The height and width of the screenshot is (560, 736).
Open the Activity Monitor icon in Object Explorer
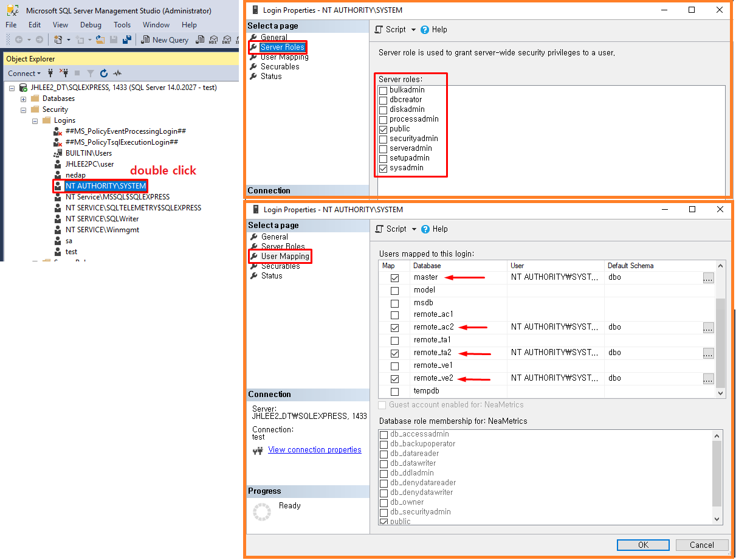[x=117, y=74]
